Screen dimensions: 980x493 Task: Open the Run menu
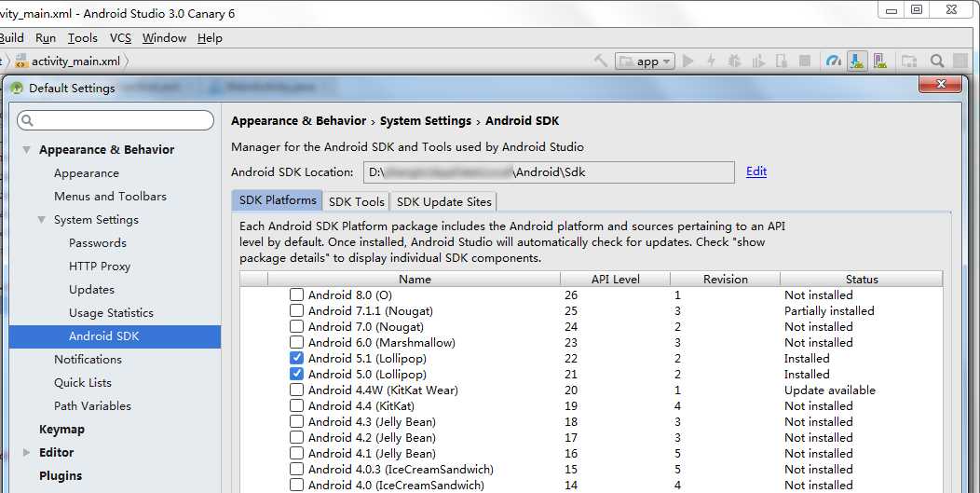(x=46, y=37)
